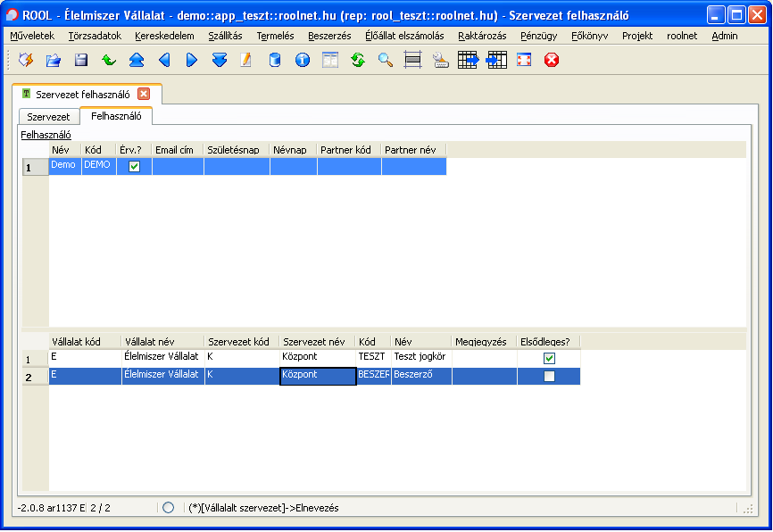
Task: Go to next record with right arrow
Action: click(192, 60)
